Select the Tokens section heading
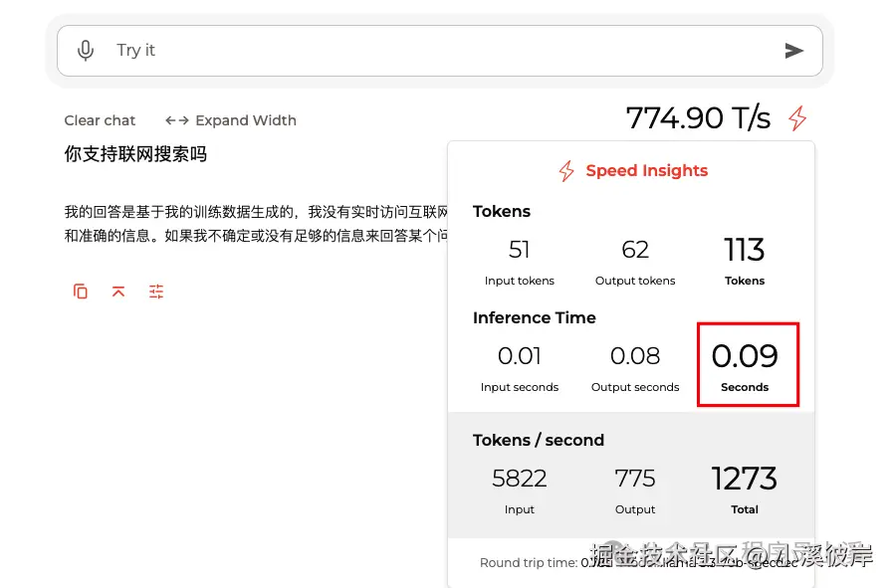 click(x=502, y=211)
